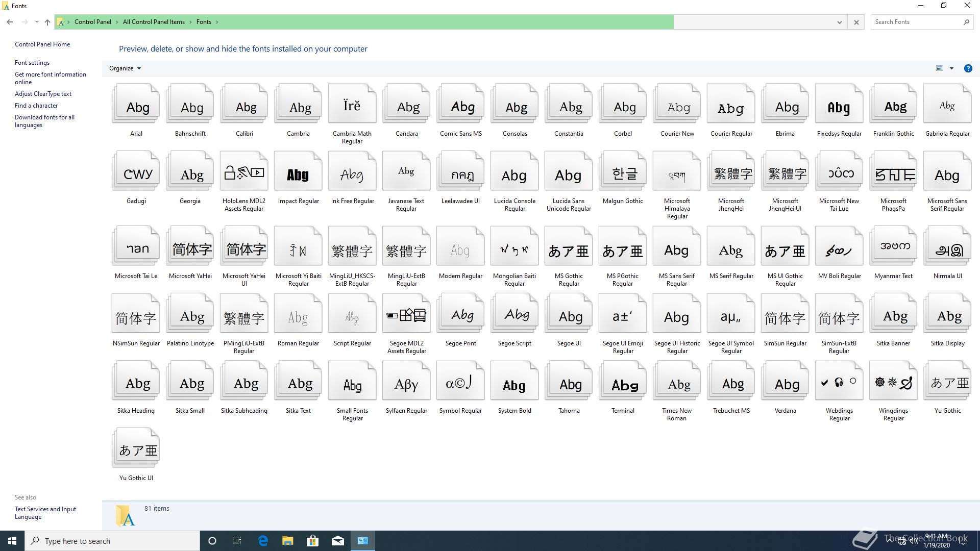Select the Segoe Script font icon

(515, 314)
